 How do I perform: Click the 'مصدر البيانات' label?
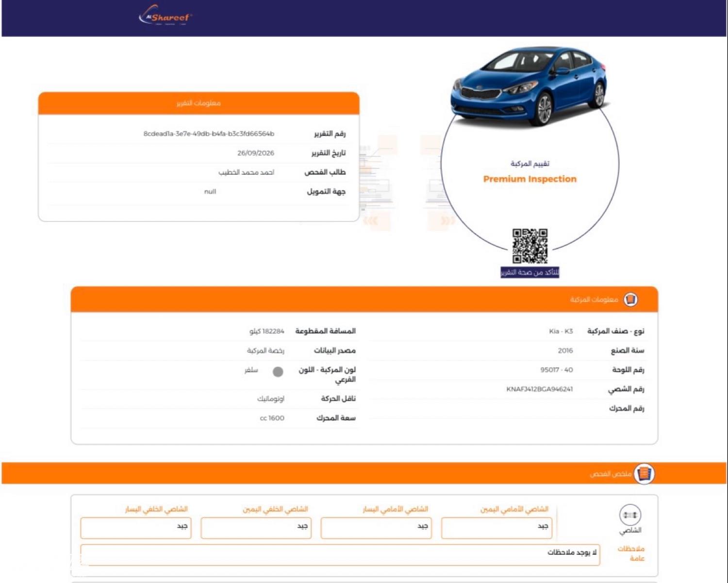(x=334, y=350)
